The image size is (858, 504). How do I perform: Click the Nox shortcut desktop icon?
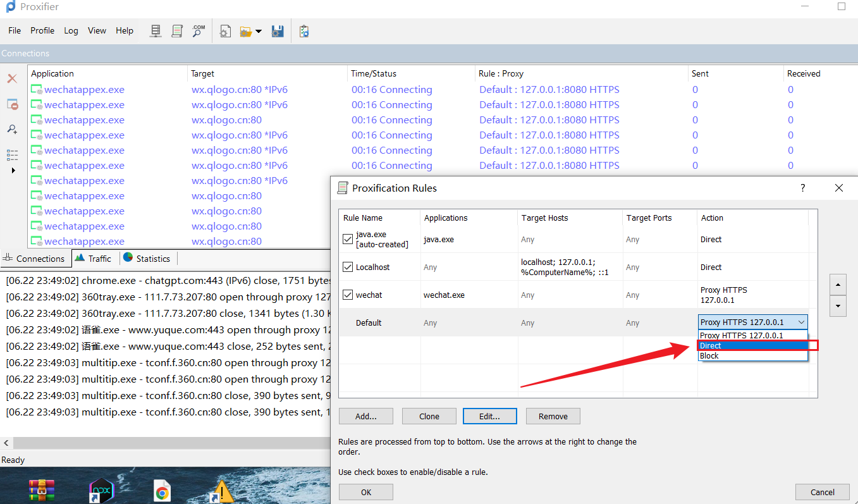[102, 490]
